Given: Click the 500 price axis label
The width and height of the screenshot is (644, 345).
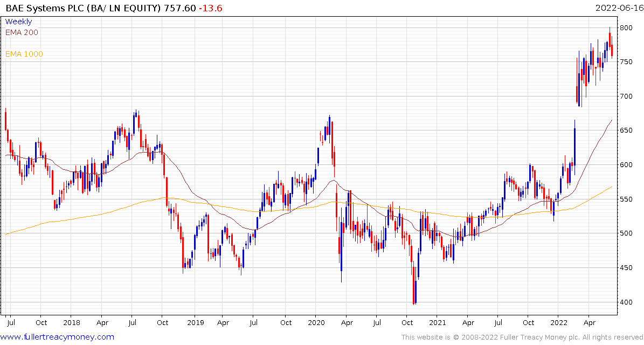Looking at the screenshot, I should (x=627, y=233).
